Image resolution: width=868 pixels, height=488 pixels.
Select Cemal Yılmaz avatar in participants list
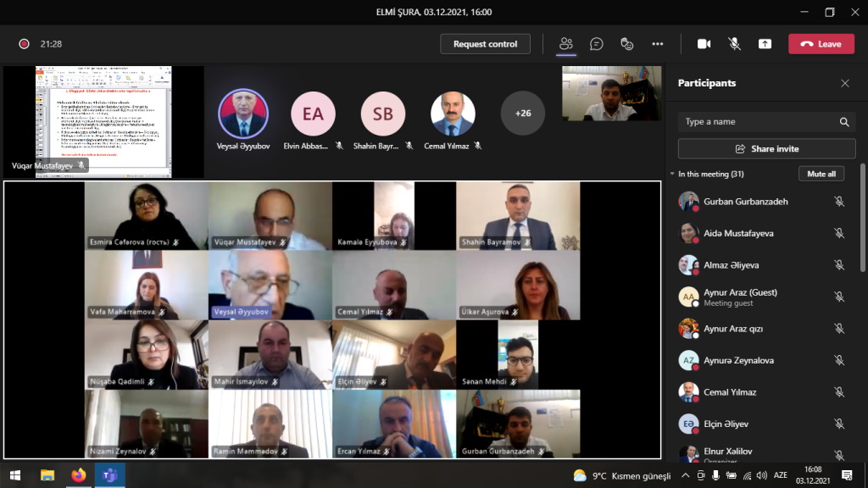coord(688,392)
